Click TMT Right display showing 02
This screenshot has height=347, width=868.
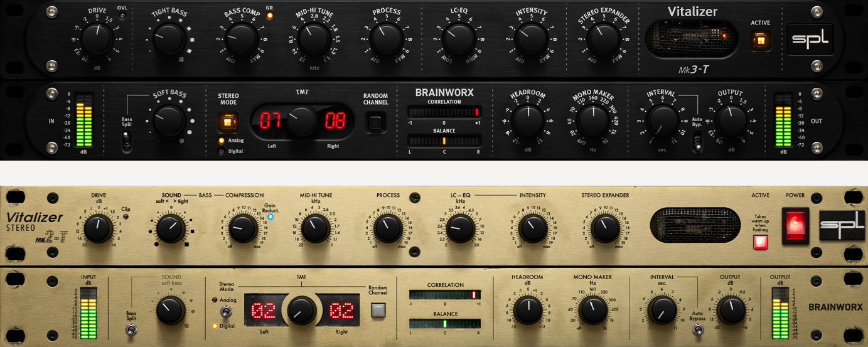343,311
